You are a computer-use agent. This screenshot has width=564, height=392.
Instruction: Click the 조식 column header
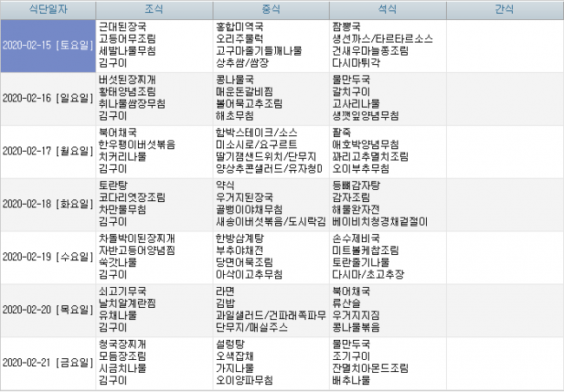click(152, 10)
